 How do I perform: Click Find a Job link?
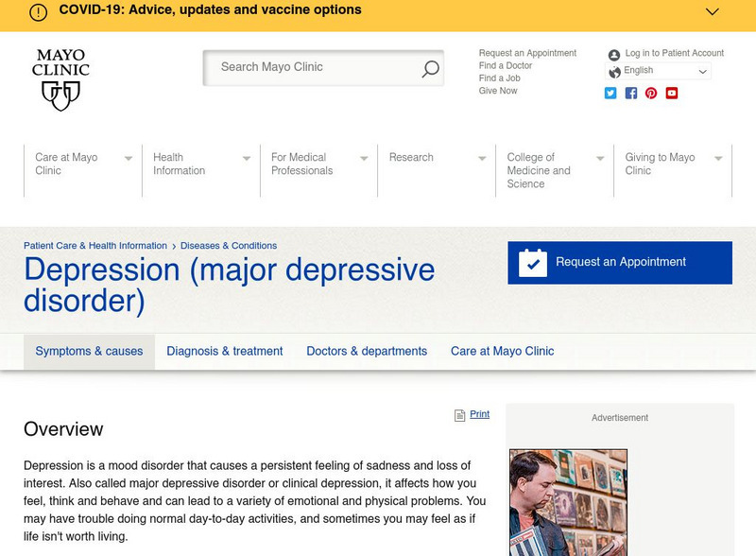(500, 78)
